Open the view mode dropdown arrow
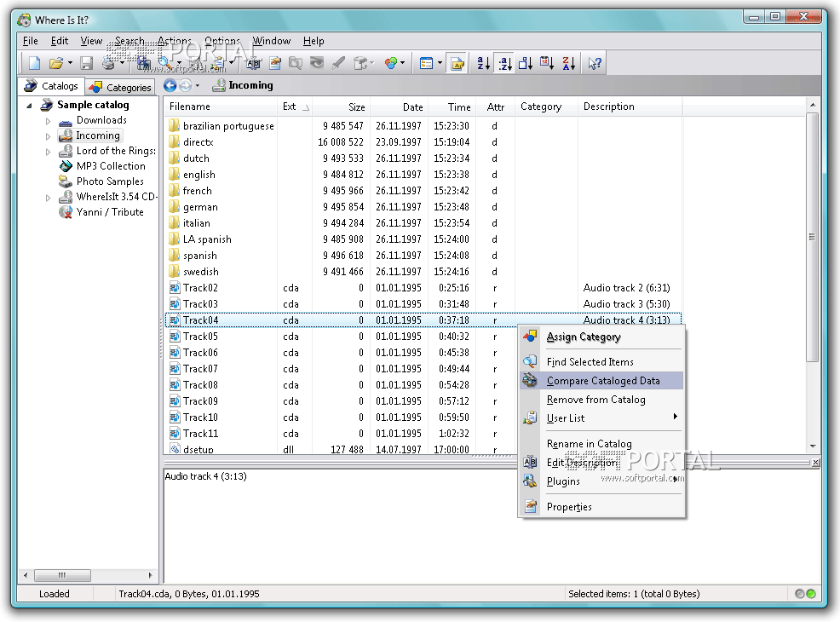Image resolution: width=840 pixels, height=622 pixels. tap(440, 63)
